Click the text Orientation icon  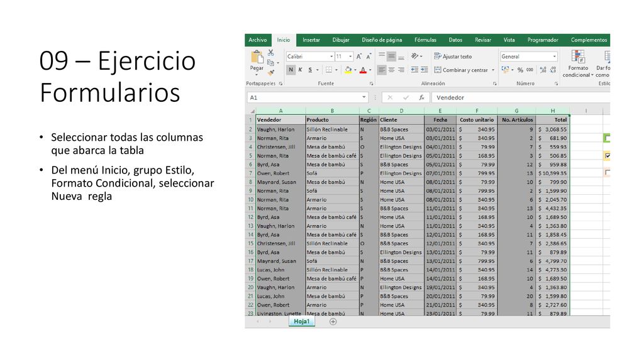click(415, 56)
